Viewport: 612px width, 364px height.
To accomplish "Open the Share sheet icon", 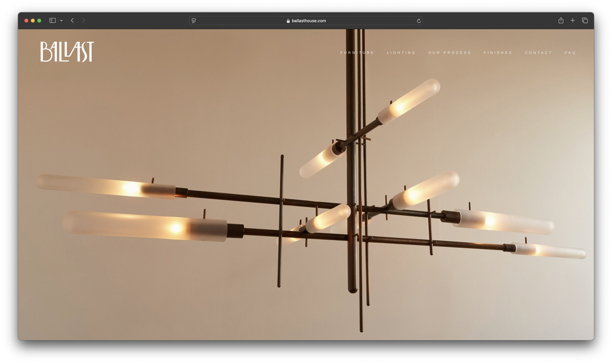I will (x=561, y=21).
